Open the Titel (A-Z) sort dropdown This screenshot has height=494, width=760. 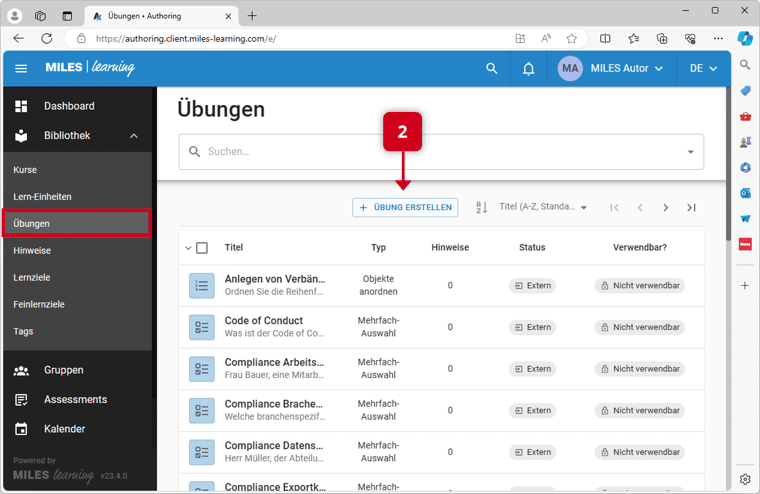tap(543, 207)
